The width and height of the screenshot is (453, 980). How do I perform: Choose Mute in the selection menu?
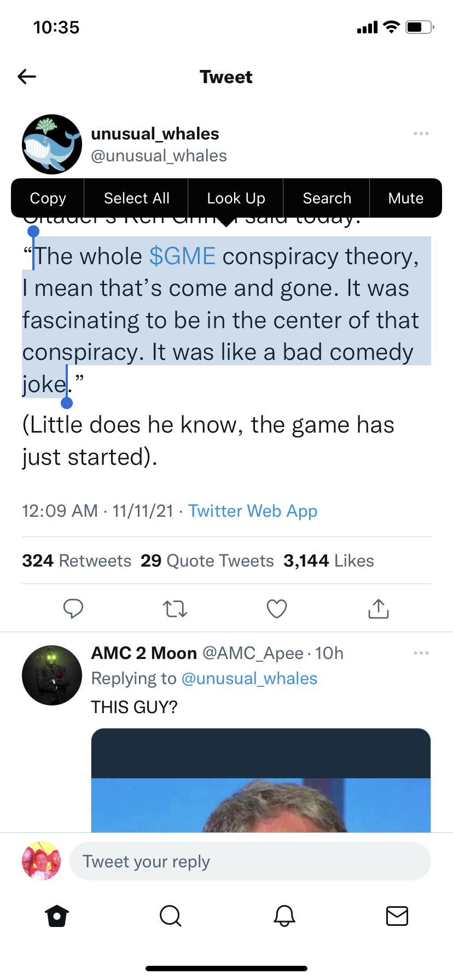pos(405,198)
